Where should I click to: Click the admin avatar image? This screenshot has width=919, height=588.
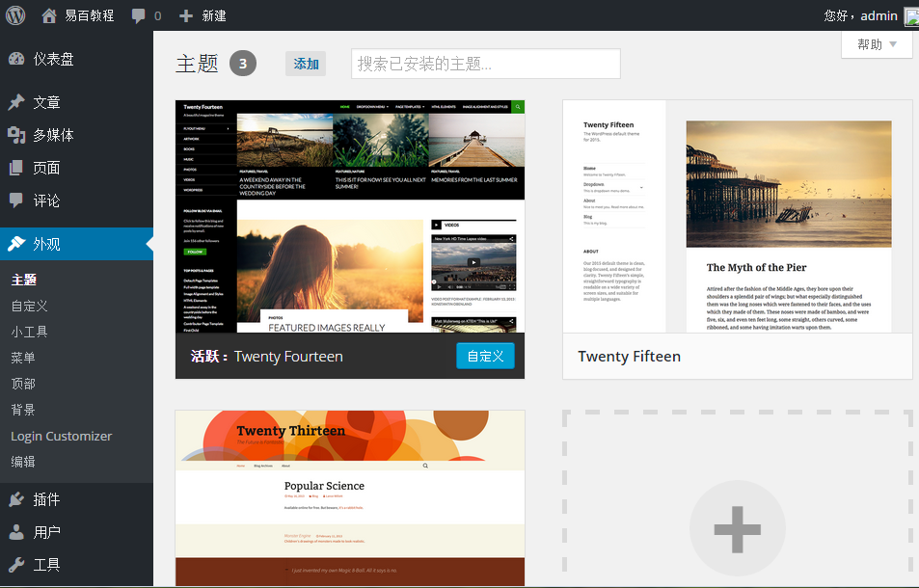(x=912, y=15)
